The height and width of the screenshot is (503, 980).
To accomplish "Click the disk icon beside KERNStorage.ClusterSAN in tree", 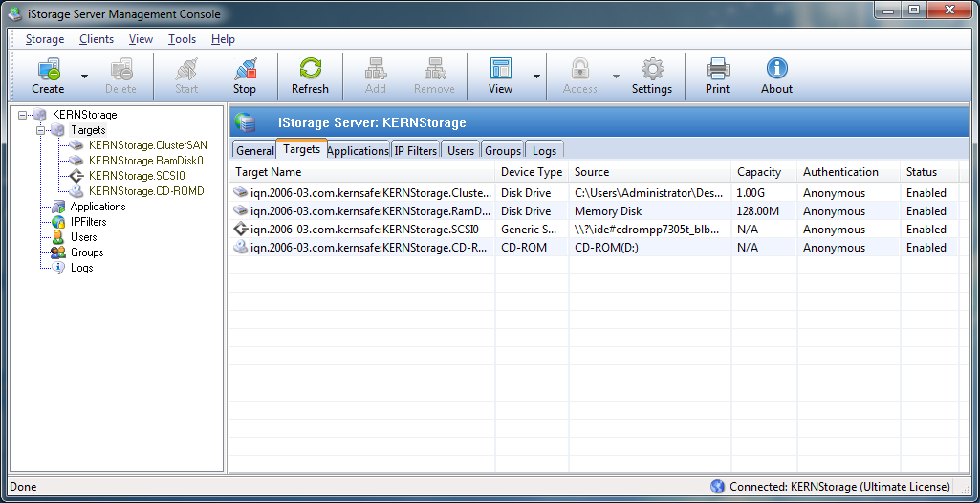I will point(76,145).
